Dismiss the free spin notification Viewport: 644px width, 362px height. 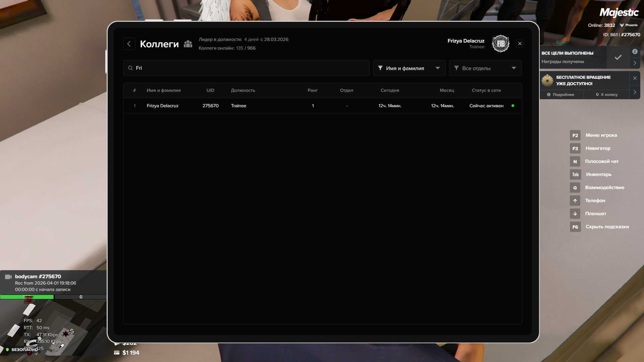pyautogui.click(x=635, y=78)
